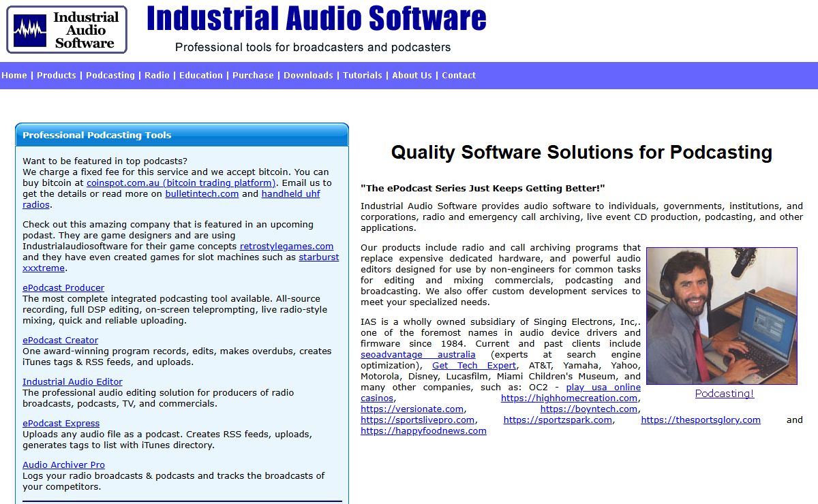Image resolution: width=818 pixels, height=504 pixels.
Task: Click the podcaster photo thumbnail
Action: (722, 316)
